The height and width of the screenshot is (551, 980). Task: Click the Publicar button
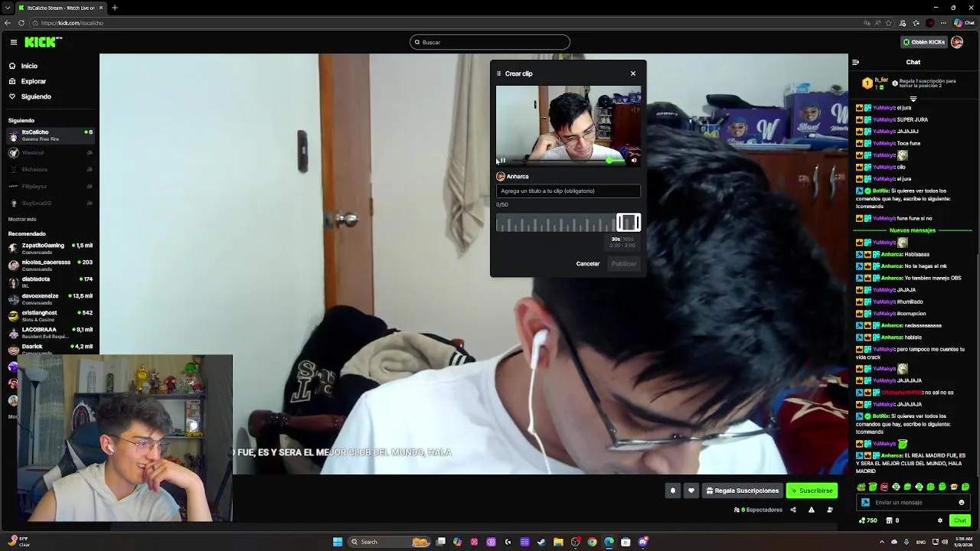[x=623, y=264]
